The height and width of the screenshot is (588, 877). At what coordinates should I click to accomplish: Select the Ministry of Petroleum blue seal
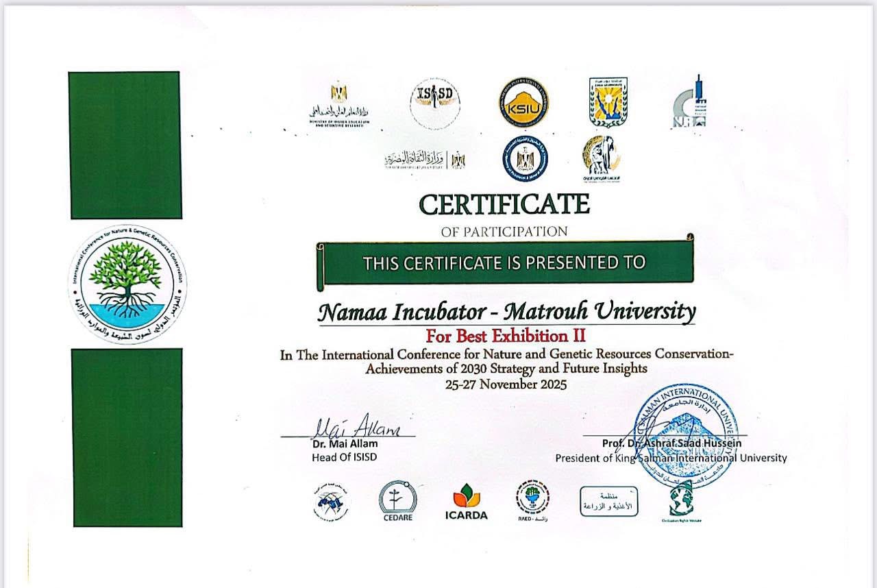524,158
